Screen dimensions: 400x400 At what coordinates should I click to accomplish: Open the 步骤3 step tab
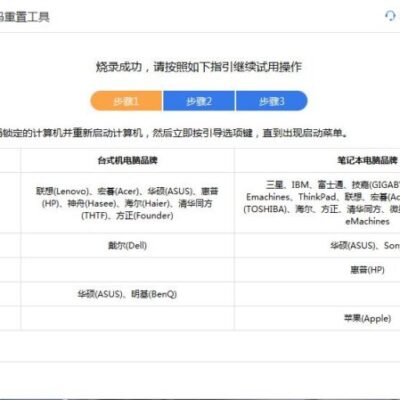coord(272,101)
